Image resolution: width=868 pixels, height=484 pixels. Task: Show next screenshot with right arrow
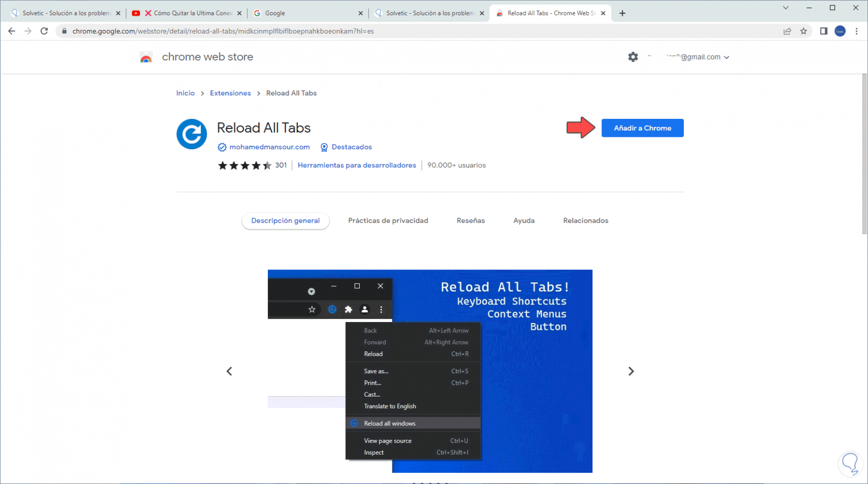tap(631, 371)
